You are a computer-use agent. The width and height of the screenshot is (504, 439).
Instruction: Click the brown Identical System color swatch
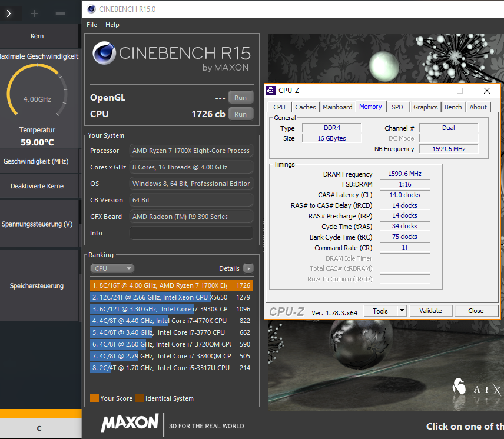pyautogui.click(x=139, y=398)
